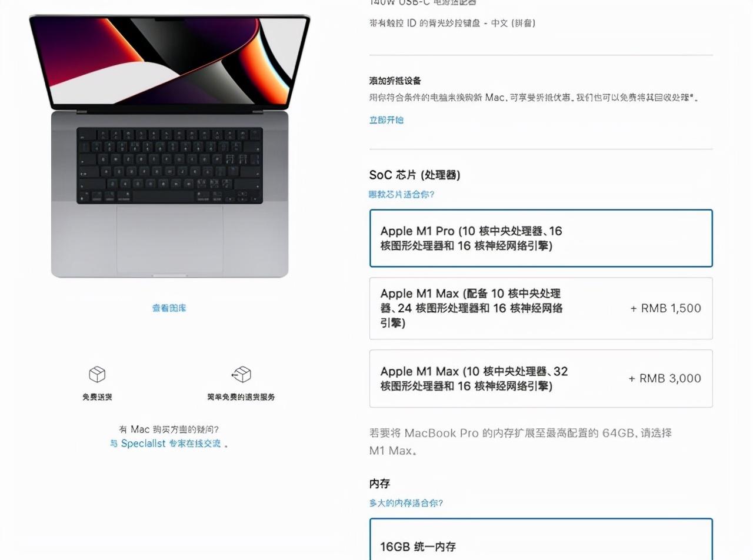Click the +RMB 3,000 price text
This screenshot has width=753, height=560.
point(665,379)
